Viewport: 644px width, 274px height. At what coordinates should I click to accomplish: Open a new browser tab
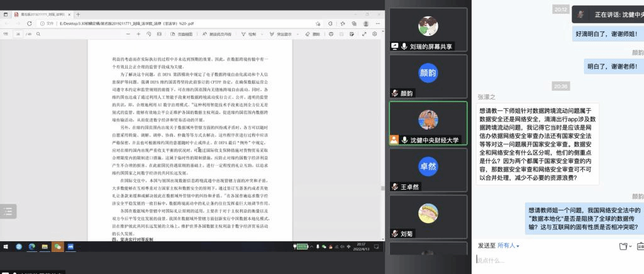(78, 13)
